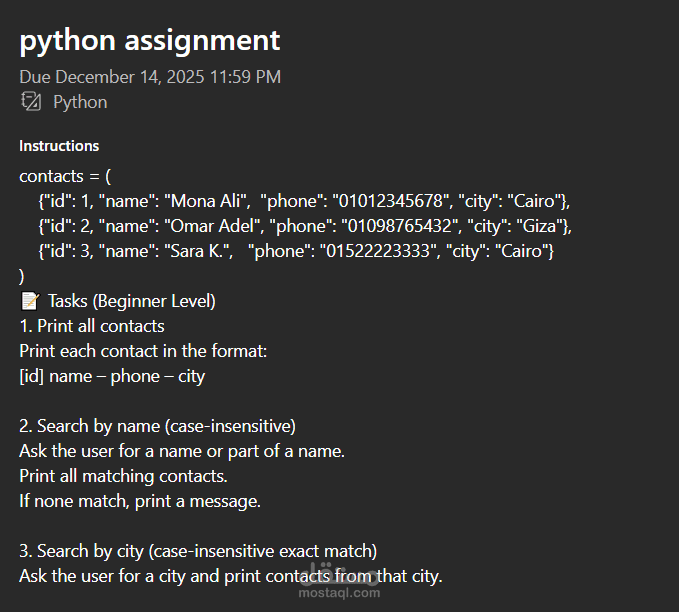The width and height of the screenshot is (679, 612).
Task: Open the Python class label
Action: pyautogui.click(x=80, y=102)
